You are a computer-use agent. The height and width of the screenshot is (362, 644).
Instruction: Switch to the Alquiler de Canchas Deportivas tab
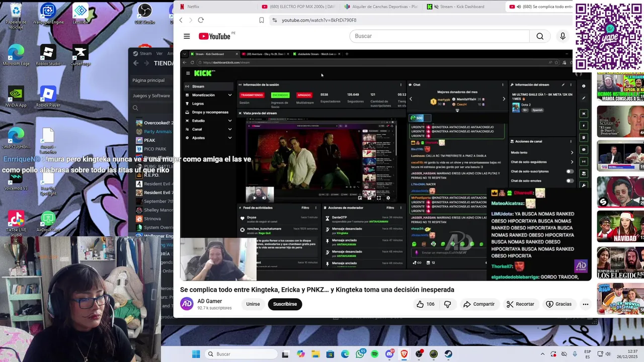[381, 7]
